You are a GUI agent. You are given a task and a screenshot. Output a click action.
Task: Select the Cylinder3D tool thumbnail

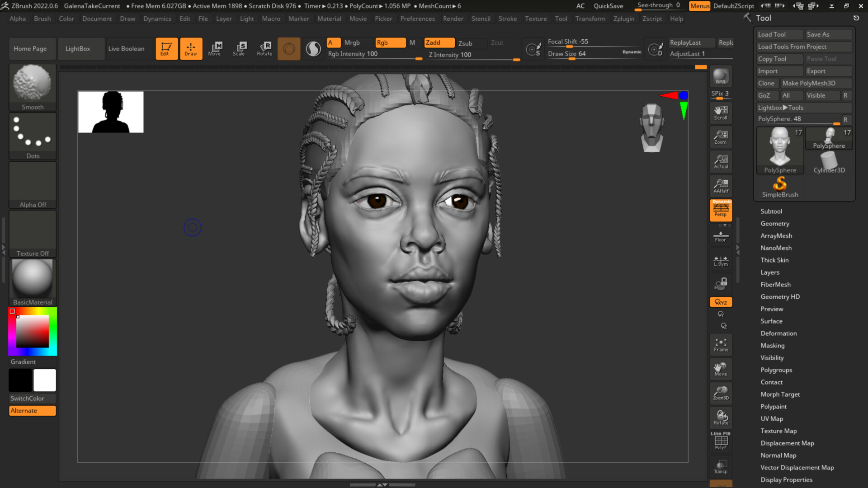coord(829,160)
